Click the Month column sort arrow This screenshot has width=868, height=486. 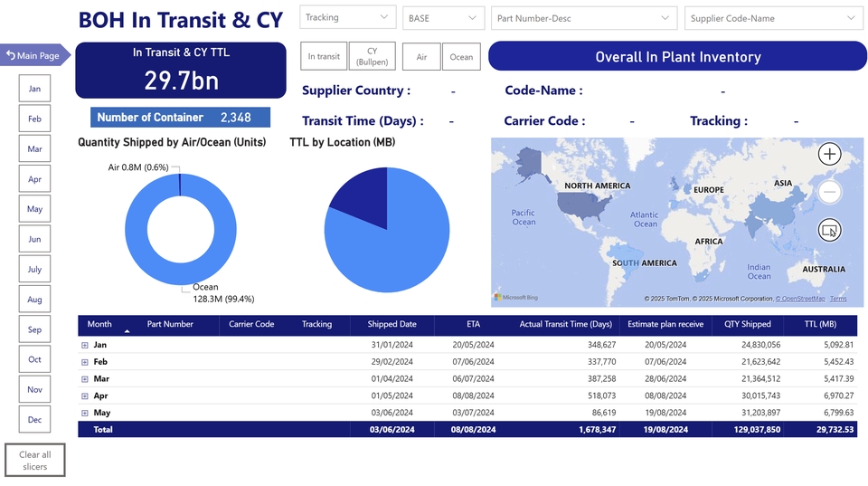coord(127,332)
